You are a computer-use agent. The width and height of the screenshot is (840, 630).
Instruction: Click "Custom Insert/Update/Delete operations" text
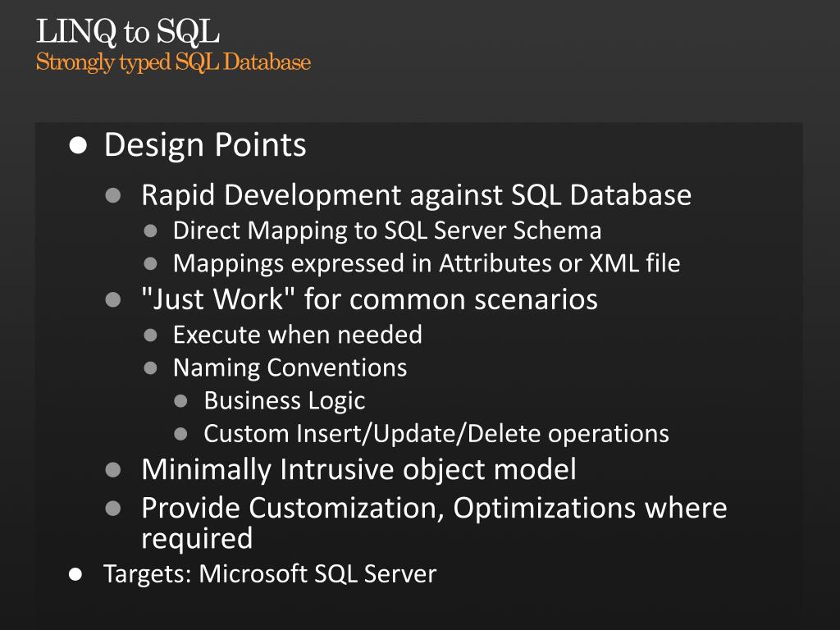[436, 433]
